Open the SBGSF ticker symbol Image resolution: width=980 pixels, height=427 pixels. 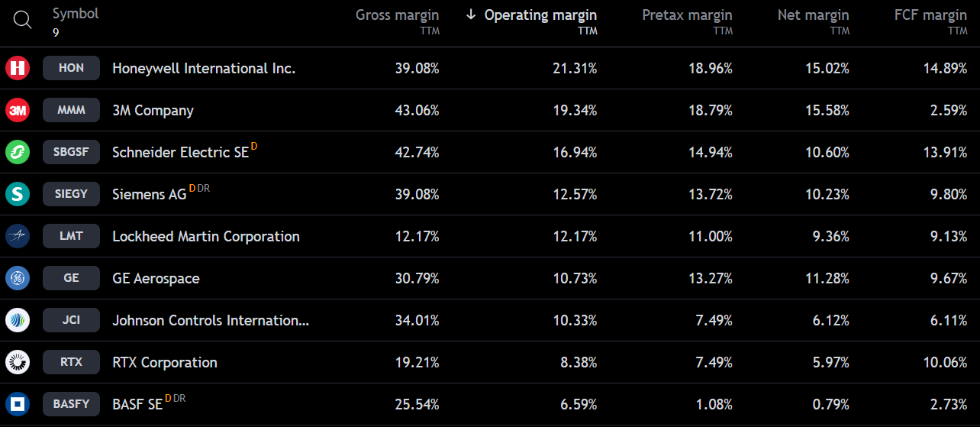click(x=71, y=152)
